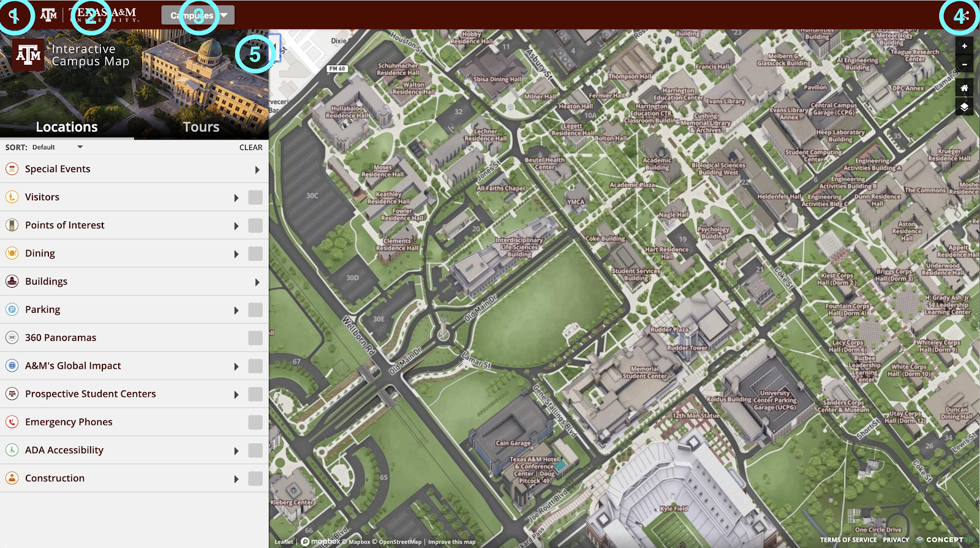
Task: Click the Special Events calendar icon
Action: tap(12, 169)
